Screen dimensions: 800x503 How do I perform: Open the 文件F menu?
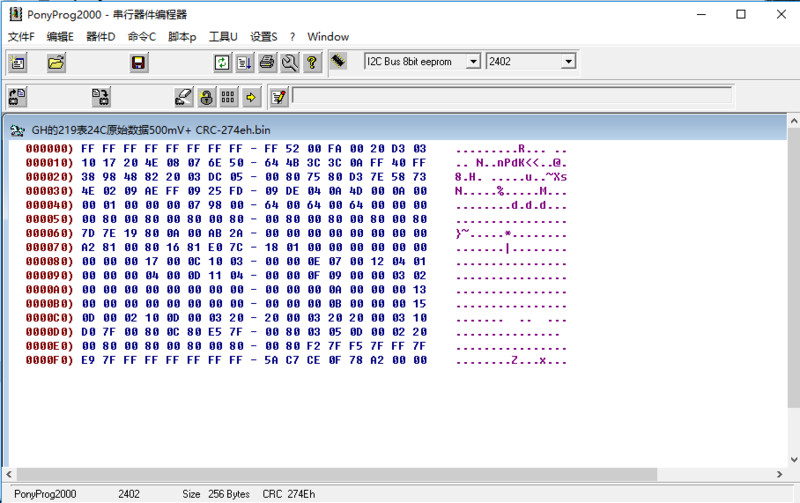pyautogui.click(x=21, y=37)
